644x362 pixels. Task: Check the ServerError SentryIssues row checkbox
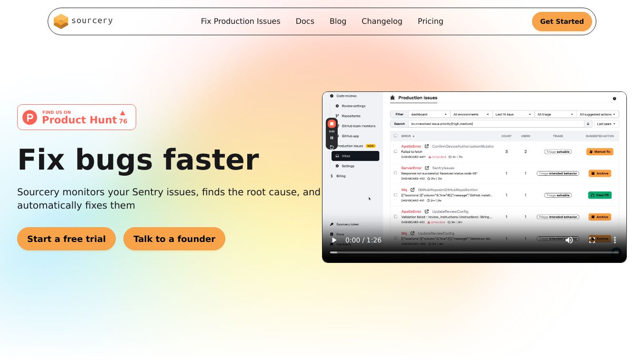[395, 173]
